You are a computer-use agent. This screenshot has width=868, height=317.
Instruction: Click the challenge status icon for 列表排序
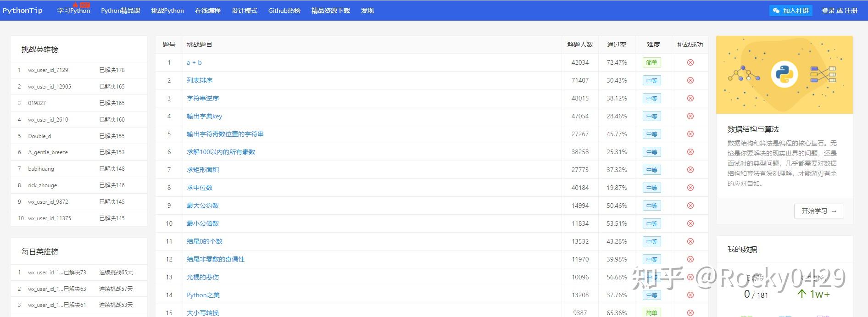[x=690, y=80]
